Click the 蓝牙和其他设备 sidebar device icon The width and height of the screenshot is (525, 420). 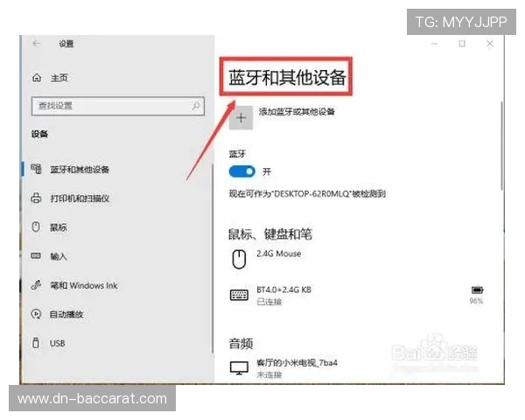pyautogui.click(x=36, y=169)
